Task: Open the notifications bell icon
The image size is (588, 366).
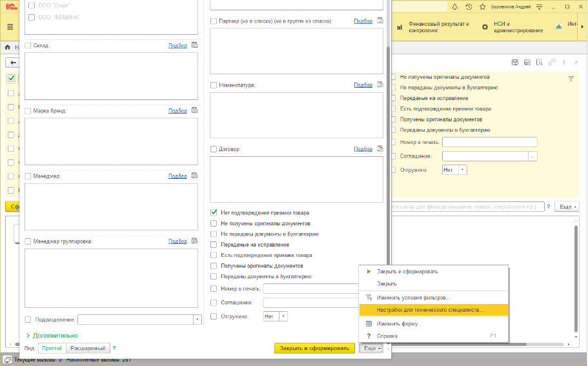Action: (x=454, y=8)
